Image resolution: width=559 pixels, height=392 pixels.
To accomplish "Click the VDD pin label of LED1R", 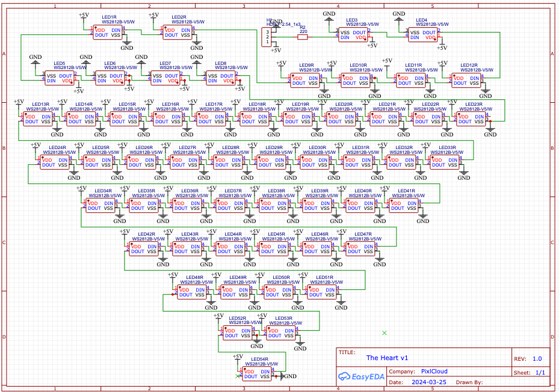I will (100, 30).
